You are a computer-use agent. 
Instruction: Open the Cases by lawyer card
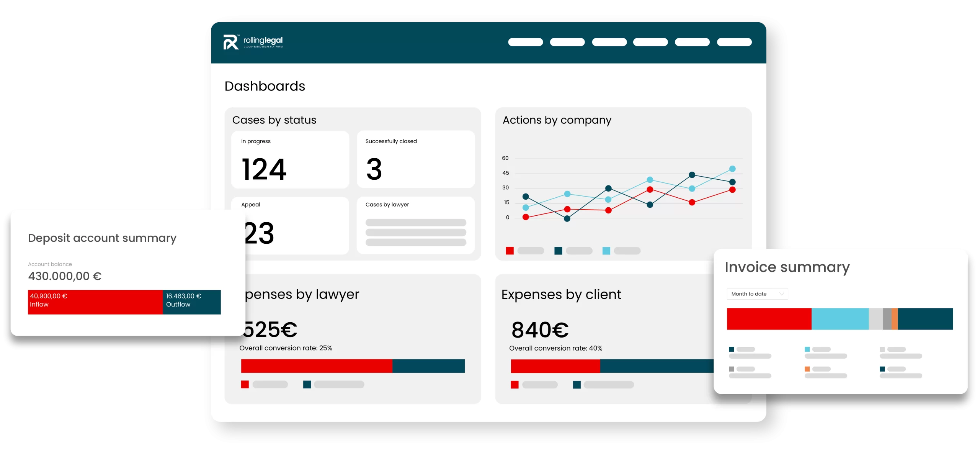416,225
